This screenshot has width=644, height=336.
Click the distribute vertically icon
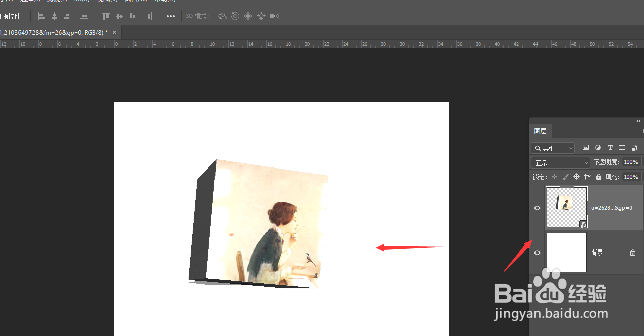84,16
